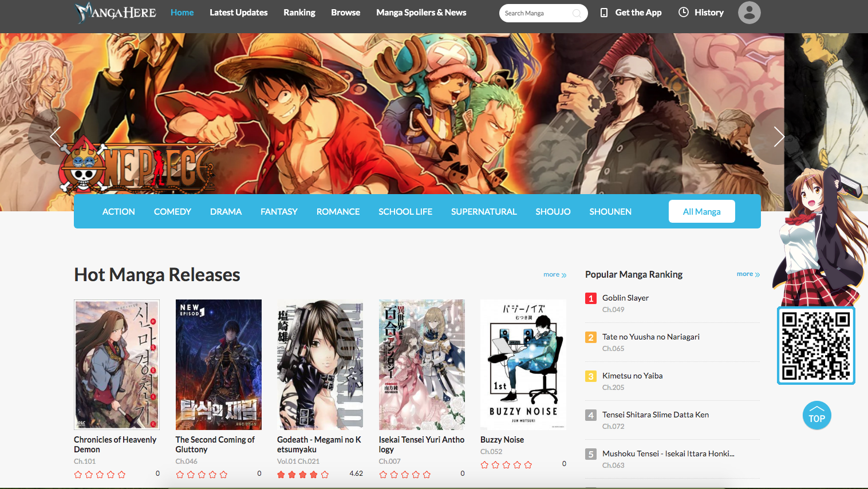868x489 pixels.
Task: Click the Get the App phone icon
Action: coord(603,13)
